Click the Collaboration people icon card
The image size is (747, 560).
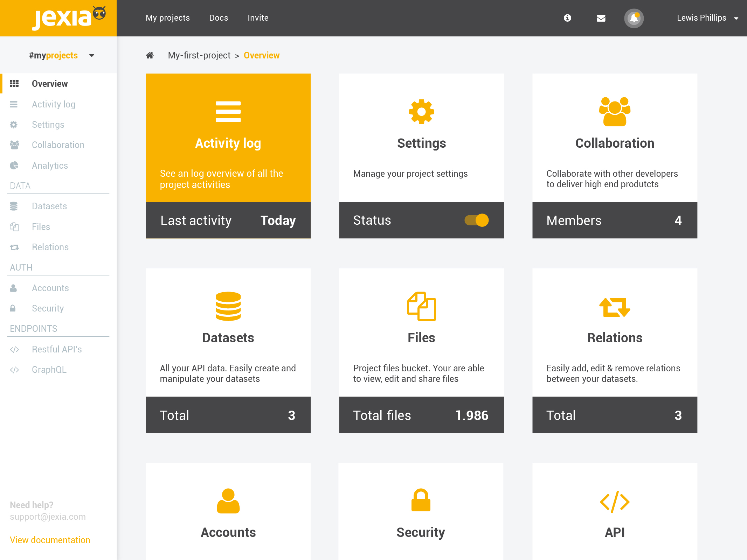(x=615, y=112)
